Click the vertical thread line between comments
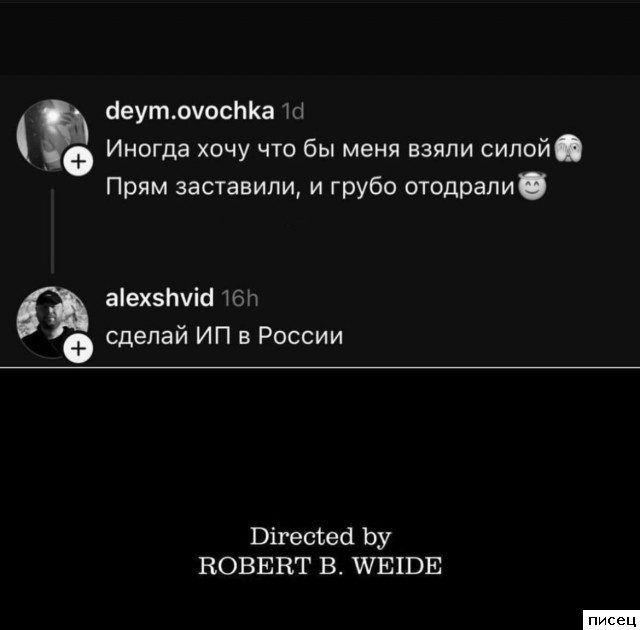This screenshot has height=630, width=640. (x=52, y=231)
